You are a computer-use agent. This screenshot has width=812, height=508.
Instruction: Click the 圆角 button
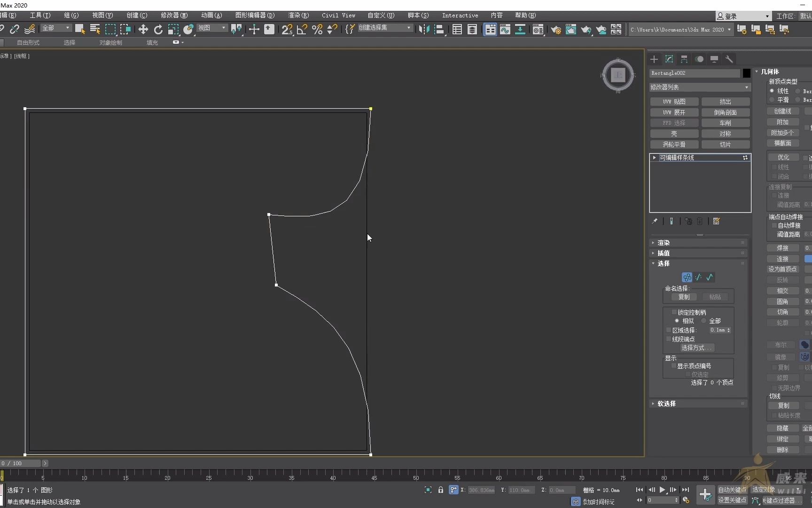tap(782, 302)
